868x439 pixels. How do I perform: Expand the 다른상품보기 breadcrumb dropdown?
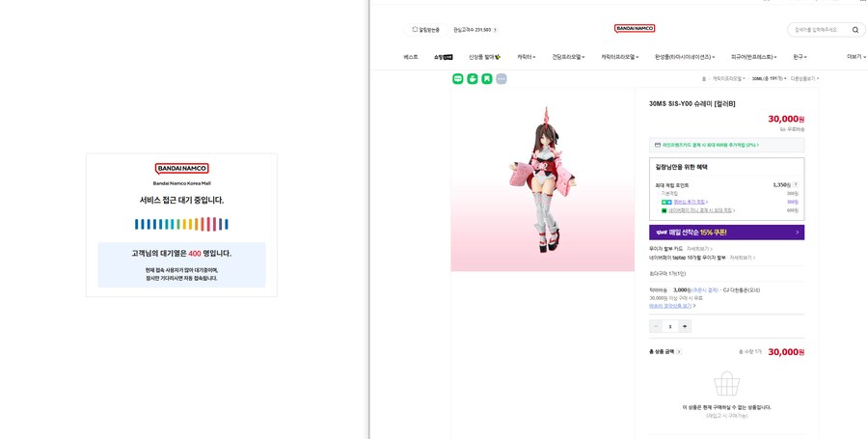[x=804, y=78]
